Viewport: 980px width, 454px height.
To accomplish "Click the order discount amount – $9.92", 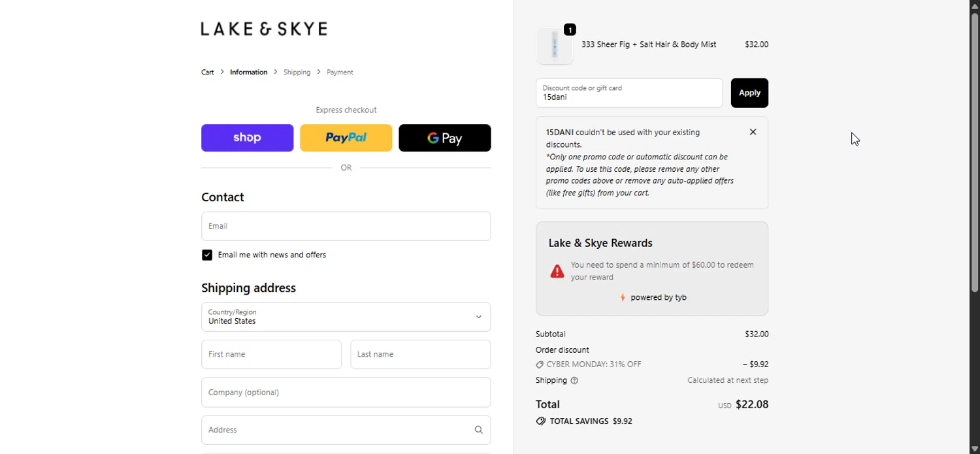I will [x=756, y=365].
